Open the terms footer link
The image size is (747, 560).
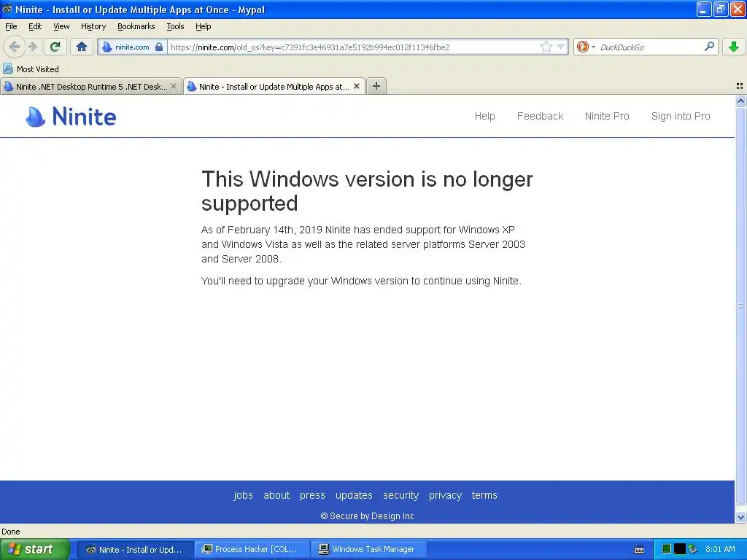pos(484,495)
